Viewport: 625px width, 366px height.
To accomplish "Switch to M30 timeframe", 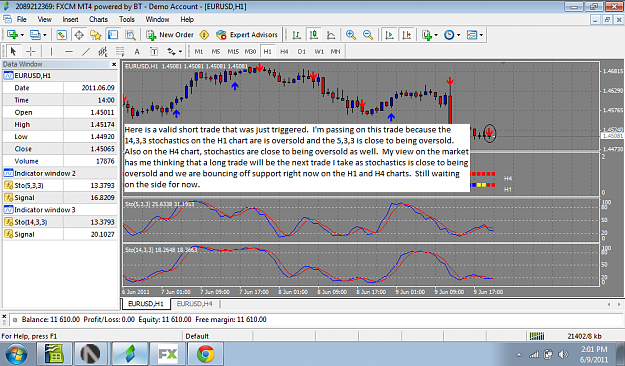I will pos(250,51).
